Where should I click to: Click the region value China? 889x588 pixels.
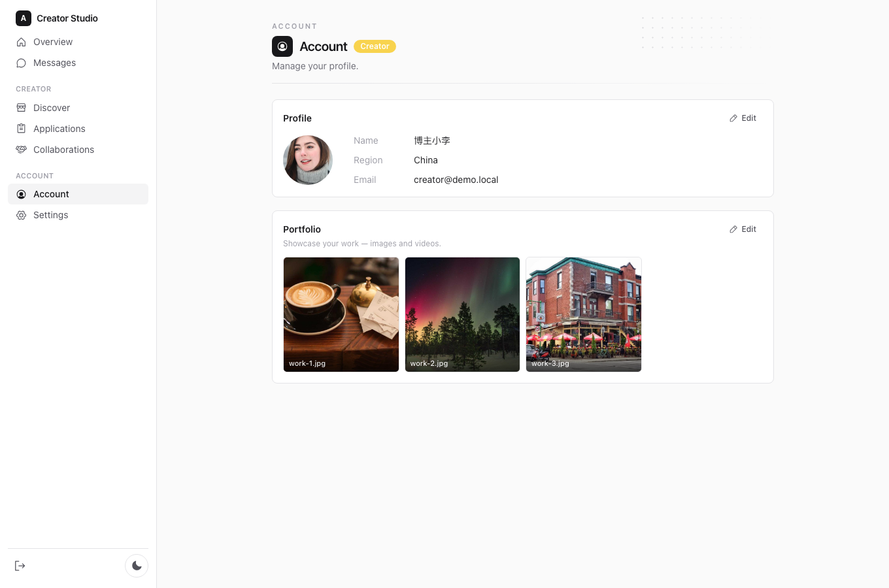(x=426, y=160)
